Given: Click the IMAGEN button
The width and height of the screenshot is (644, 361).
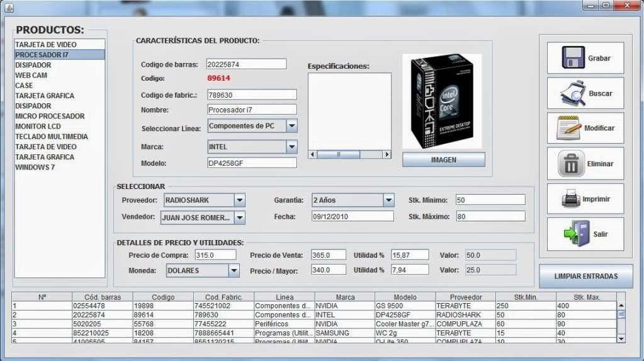Looking at the screenshot, I should (x=444, y=159).
